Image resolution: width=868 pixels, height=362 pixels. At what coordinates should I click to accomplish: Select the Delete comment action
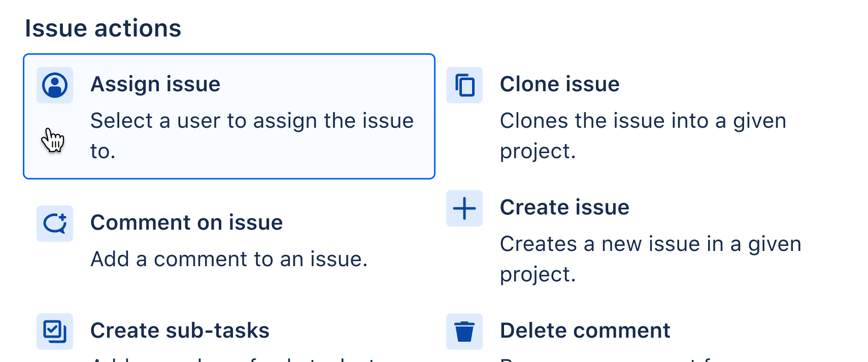pos(585,330)
